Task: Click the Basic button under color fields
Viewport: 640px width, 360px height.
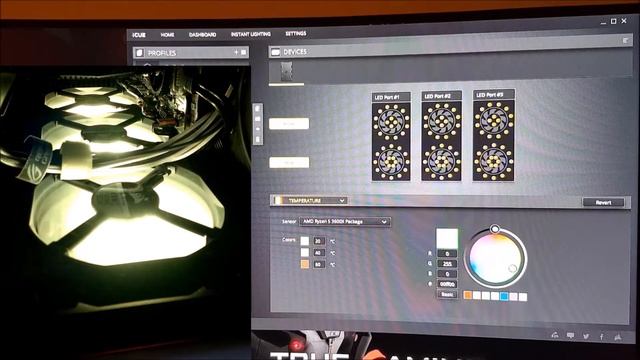Action: tap(447, 294)
